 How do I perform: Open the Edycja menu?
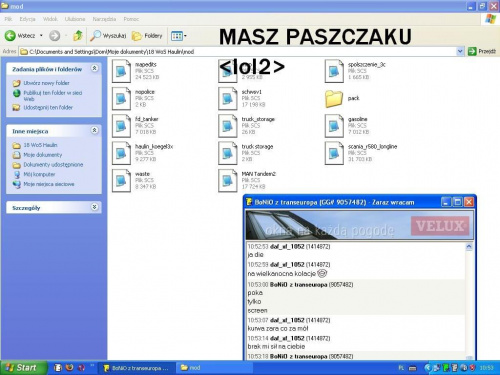click(27, 19)
